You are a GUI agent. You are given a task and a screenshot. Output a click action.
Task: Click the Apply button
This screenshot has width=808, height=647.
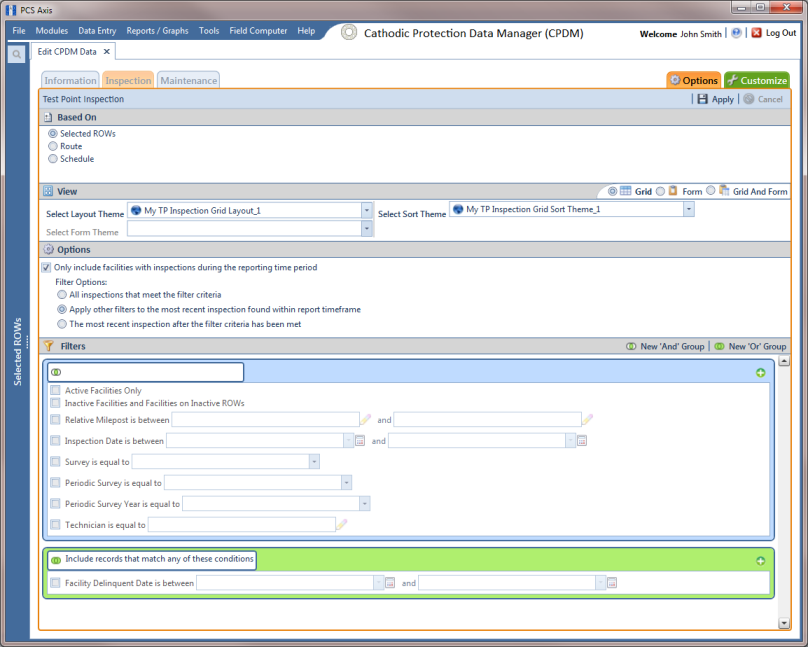715,99
